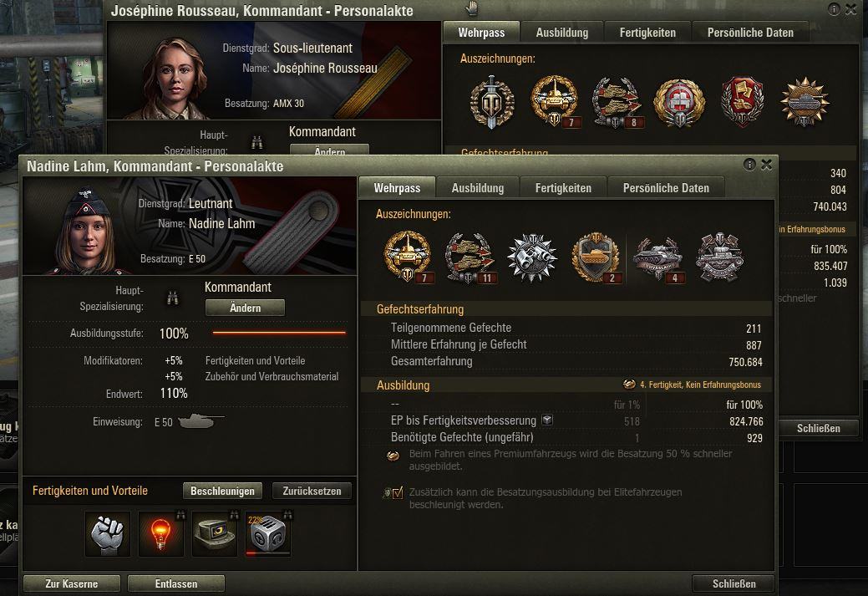Click the binoculars star medal in Nadine's awards
This screenshot has width=868, height=596.
[532, 257]
